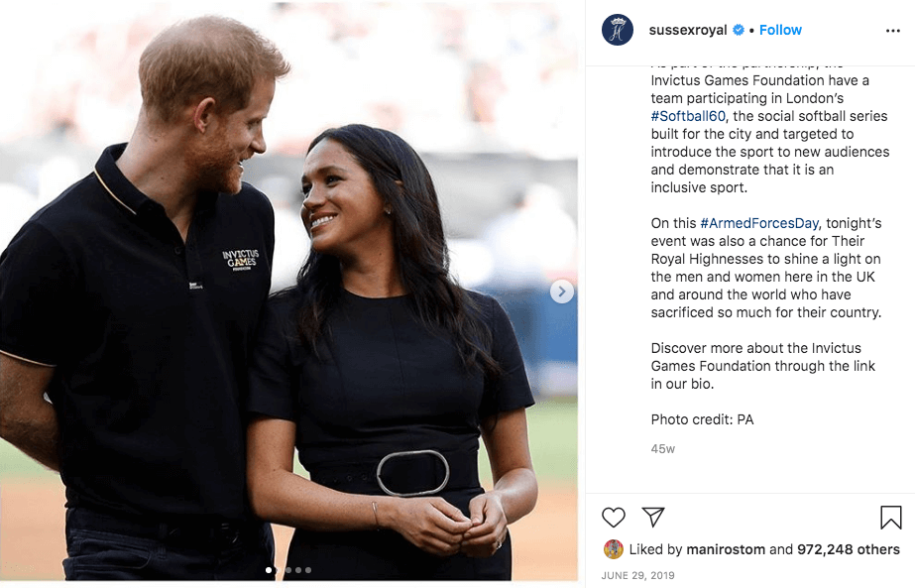Screen dimensions: 915x588
Task: Open the sussexroyal profile avatar
Action: (618, 30)
